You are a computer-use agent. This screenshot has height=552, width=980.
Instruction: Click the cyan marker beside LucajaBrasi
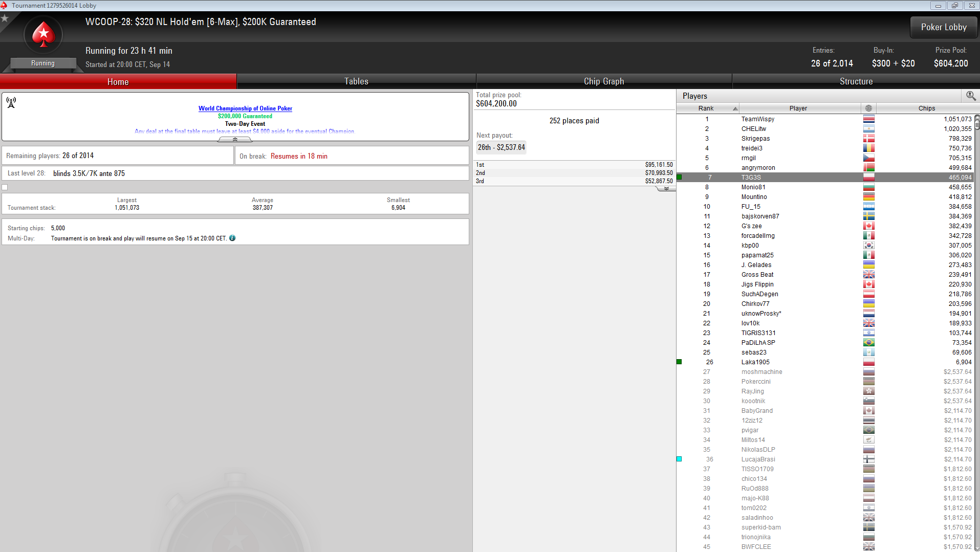(x=679, y=459)
